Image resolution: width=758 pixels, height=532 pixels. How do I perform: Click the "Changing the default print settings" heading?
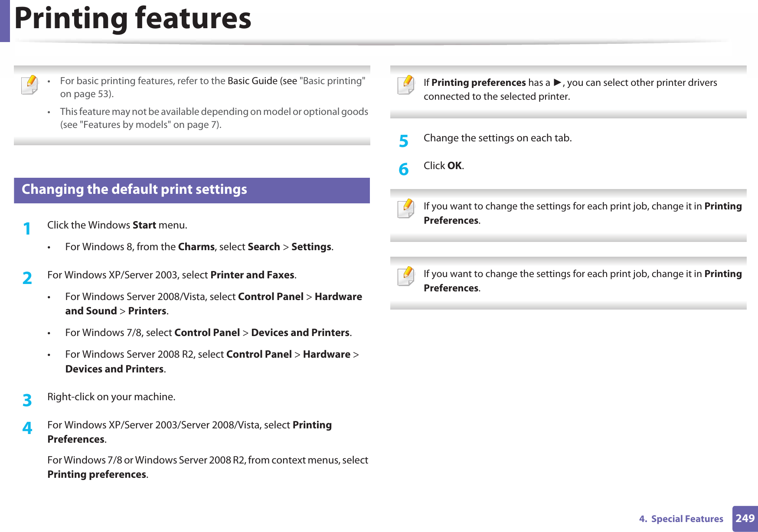click(192, 190)
